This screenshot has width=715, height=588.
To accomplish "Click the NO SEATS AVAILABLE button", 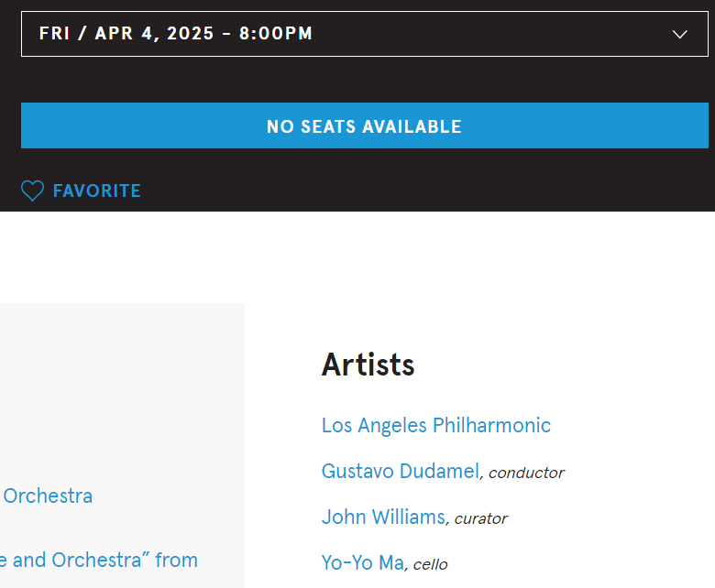I will pyautogui.click(x=364, y=125).
